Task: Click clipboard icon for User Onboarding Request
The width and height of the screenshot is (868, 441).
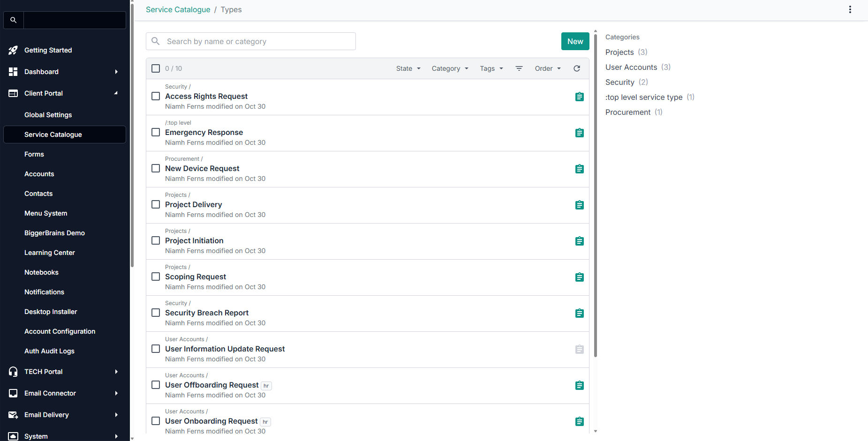Action: [x=580, y=421]
